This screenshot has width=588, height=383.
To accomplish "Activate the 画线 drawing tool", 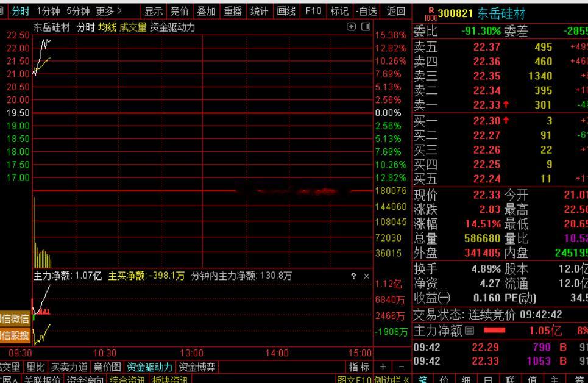I will [x=286, y=11].
